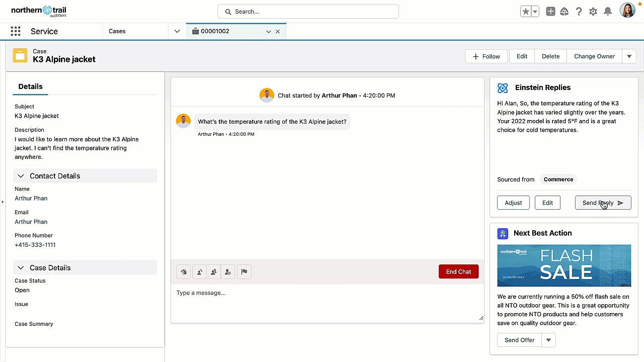Open the Cases navigation dropdown chevron

pos(177,31)
